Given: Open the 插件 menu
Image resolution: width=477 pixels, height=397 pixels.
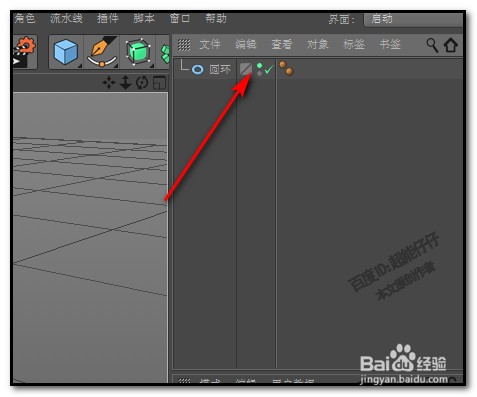Looking at the screenshot, I should (x=108, y=18).
